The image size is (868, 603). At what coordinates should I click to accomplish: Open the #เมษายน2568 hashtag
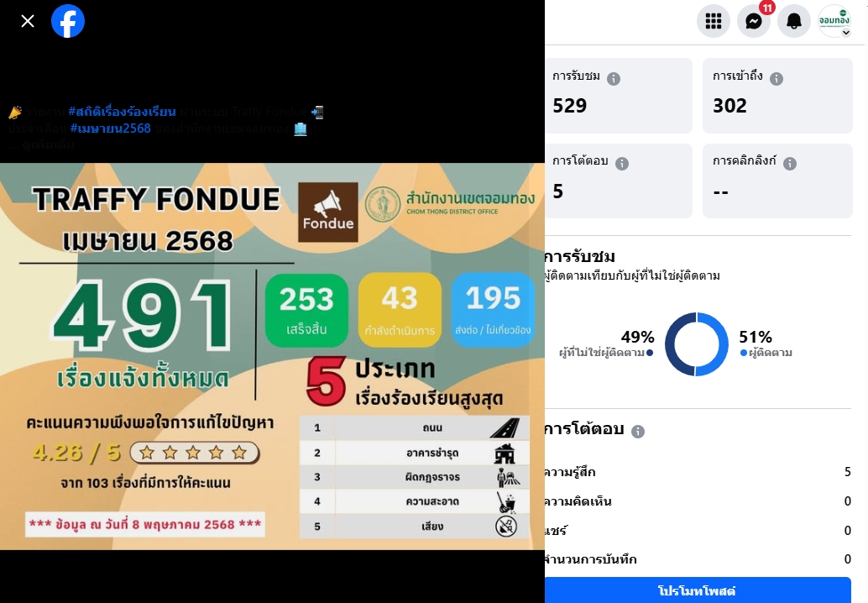pos(110,128)
